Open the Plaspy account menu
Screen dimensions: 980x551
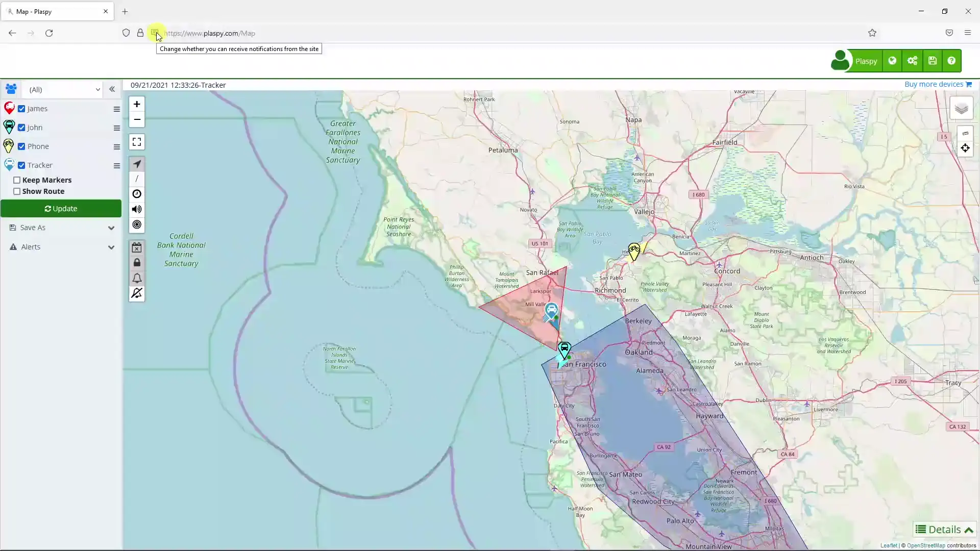pyautogui.click(x=865, y=61)
